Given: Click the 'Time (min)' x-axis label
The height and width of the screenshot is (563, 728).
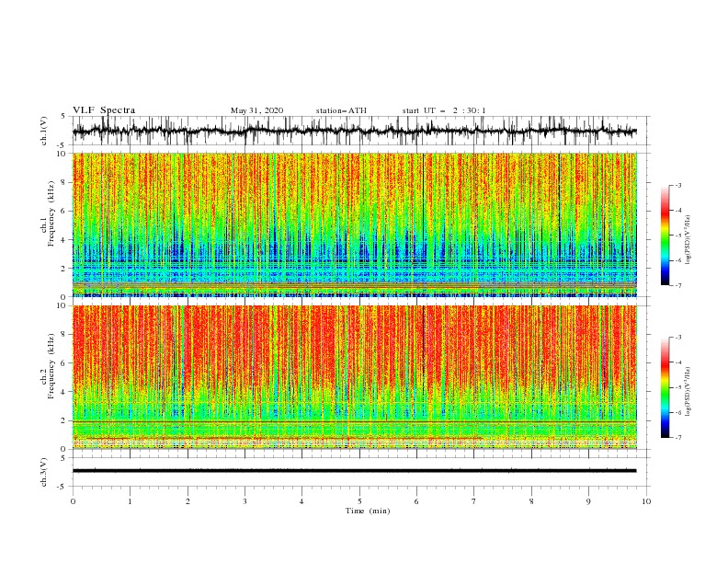Looking at the screenshot, I should click(368, 511).
